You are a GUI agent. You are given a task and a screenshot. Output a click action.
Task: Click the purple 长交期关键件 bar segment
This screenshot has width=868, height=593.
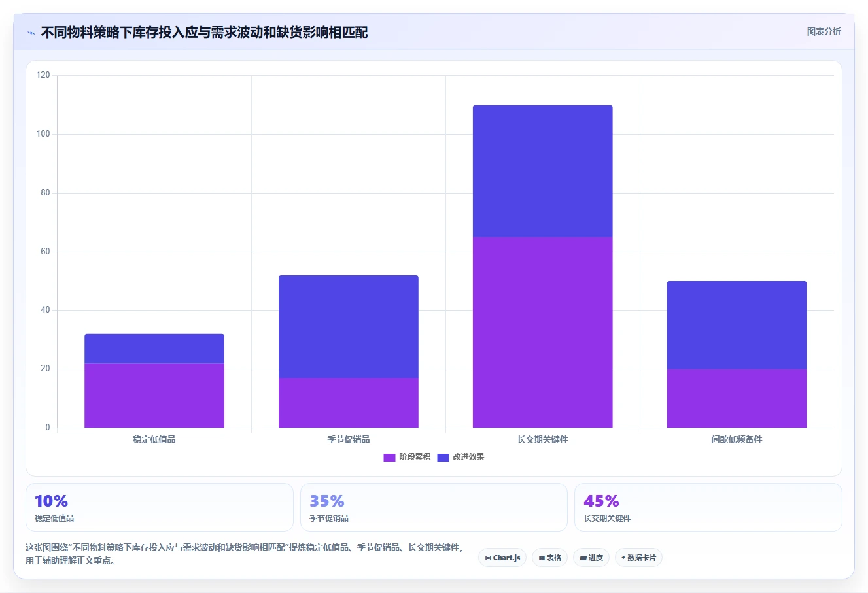pos(543,332)
